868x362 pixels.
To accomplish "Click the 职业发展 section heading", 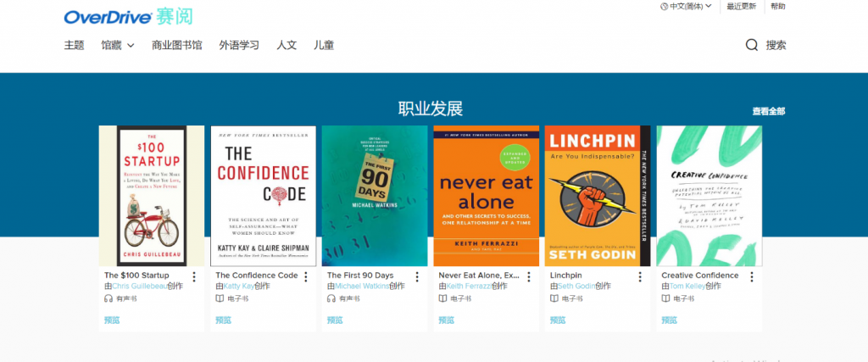I will coord(430,109).
